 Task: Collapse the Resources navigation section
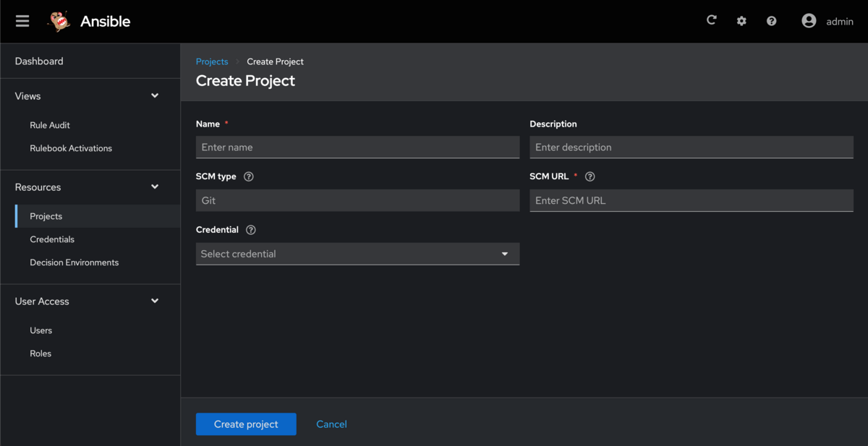[155, 187]
